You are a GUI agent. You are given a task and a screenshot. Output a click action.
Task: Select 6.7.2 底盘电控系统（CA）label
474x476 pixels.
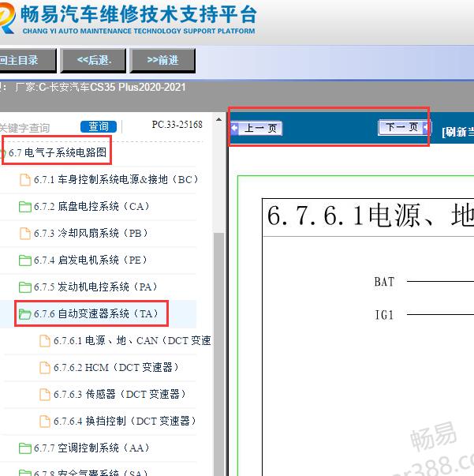click(x=92, y=207)
